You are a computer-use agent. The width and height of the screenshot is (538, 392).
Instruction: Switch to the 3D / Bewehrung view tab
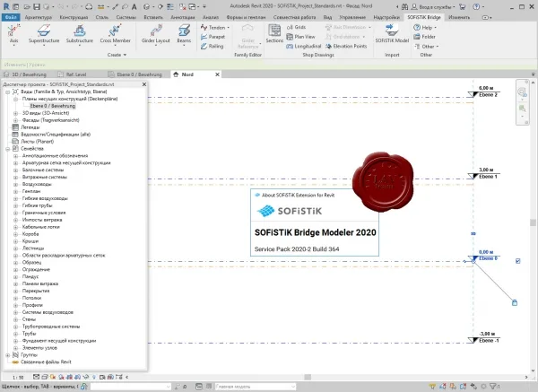[26, 74]
